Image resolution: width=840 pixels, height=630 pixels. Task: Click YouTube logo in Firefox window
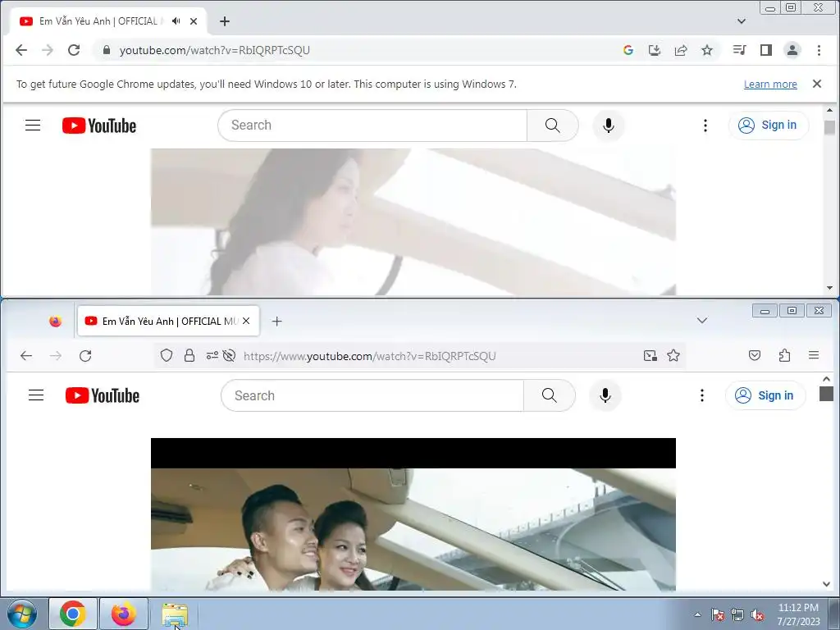click(x=103, y=396)
